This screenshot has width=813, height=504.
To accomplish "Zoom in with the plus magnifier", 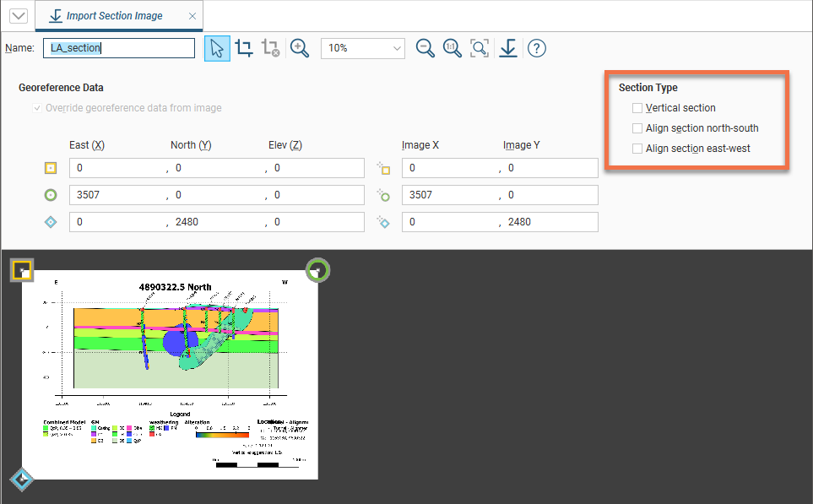I will click(x=300, y=48).
